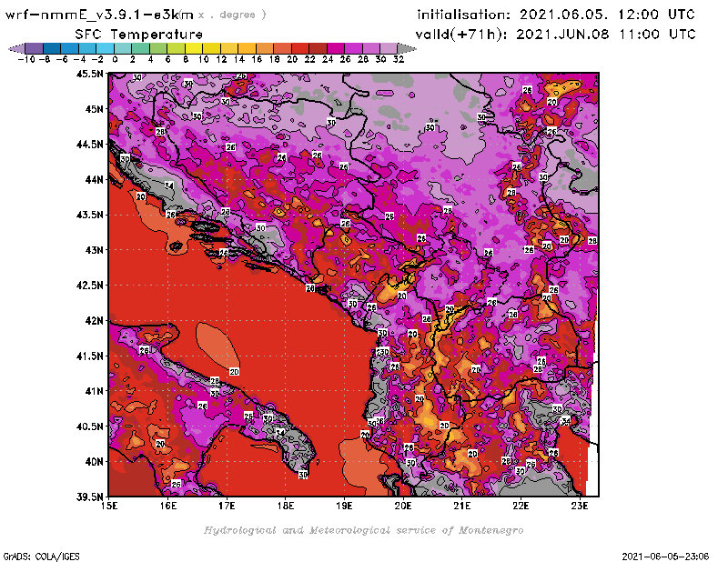
Task: Click the 45N latitude axis label
Action: [94, 109]
